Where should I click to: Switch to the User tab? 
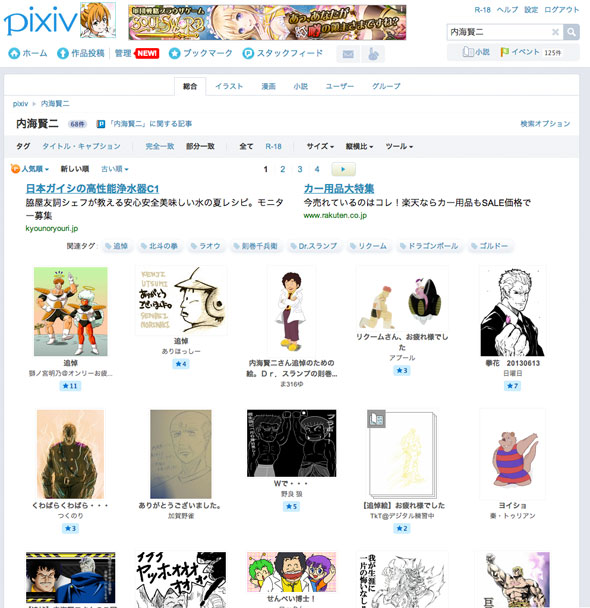click(340, 86)
